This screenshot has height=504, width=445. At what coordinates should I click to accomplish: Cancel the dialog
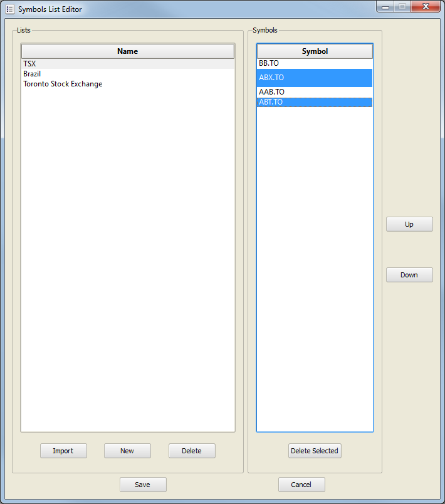(x=301, y=485)
